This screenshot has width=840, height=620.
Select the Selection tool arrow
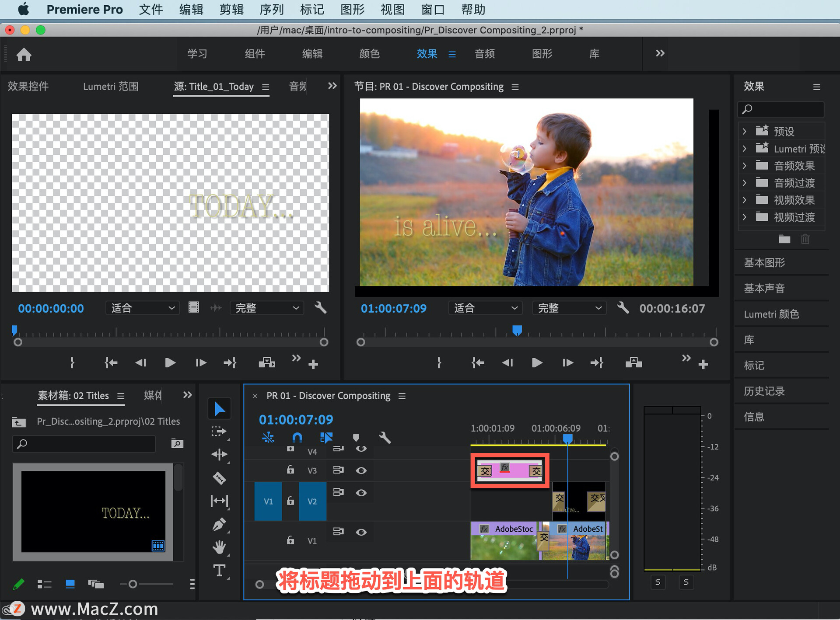[219, 409]
